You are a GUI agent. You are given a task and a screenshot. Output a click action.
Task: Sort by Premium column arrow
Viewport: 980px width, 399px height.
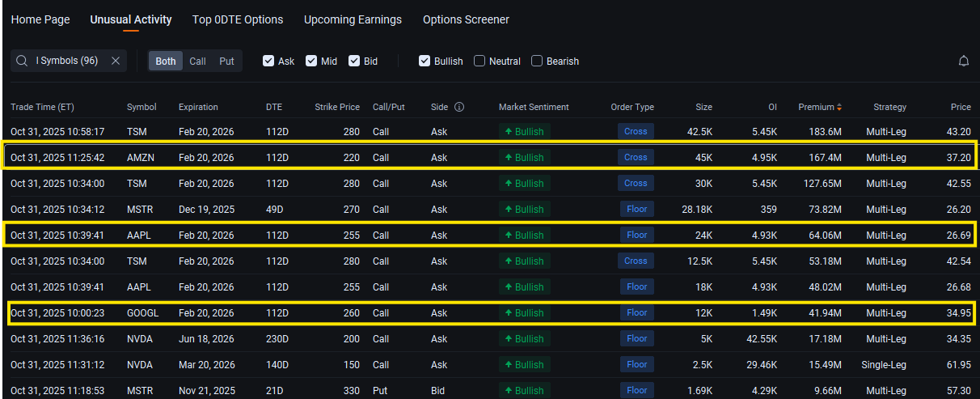[839, 107]
